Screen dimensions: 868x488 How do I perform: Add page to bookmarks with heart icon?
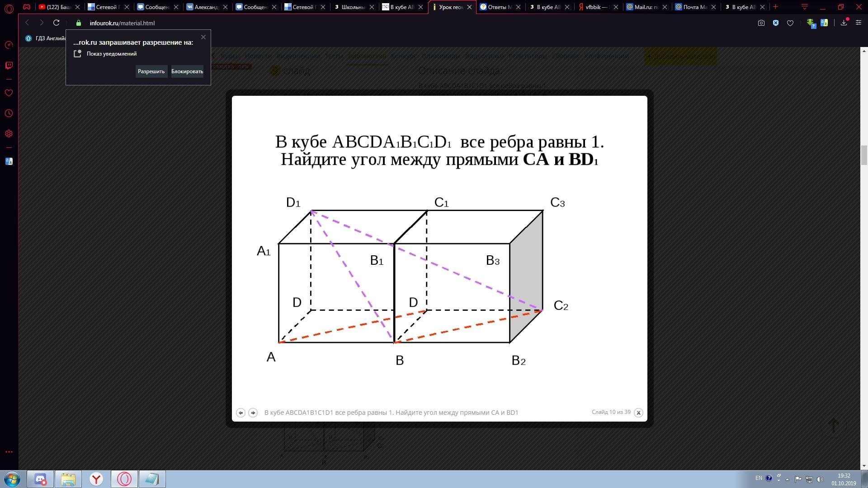click(x=790, y=23)
